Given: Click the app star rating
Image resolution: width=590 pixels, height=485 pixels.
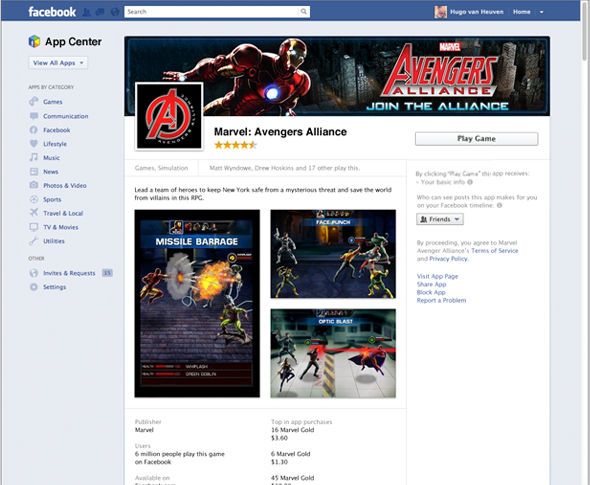Looking at the screenshot, I should point(236,145).
